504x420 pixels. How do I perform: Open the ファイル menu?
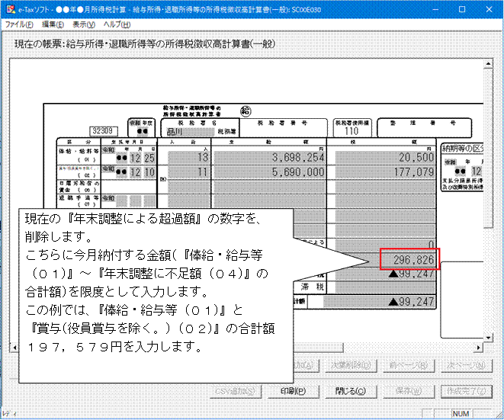[20, 24]
